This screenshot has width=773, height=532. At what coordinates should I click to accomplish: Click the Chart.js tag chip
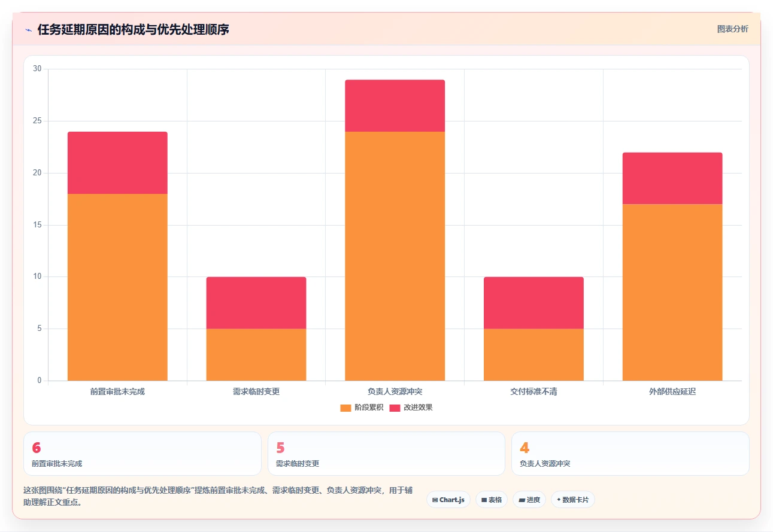448,500
